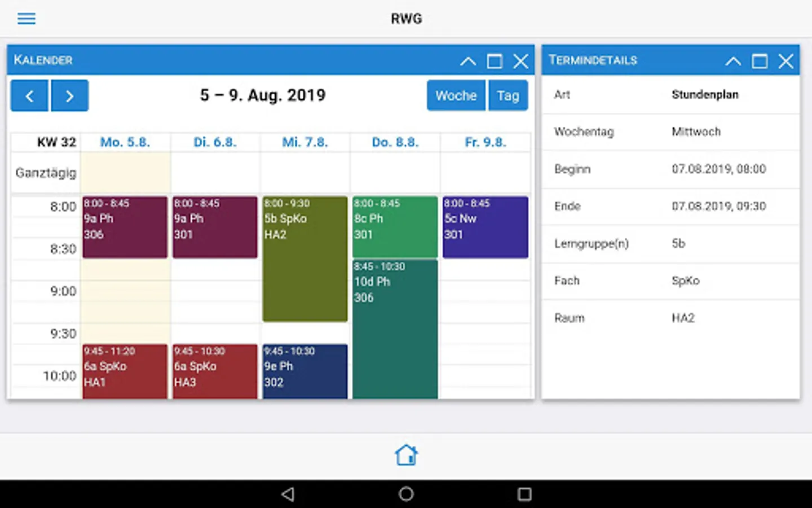Select Di. 6.8. day header
The height and width of the screenshot is (508, 812).
coord(215,142)
